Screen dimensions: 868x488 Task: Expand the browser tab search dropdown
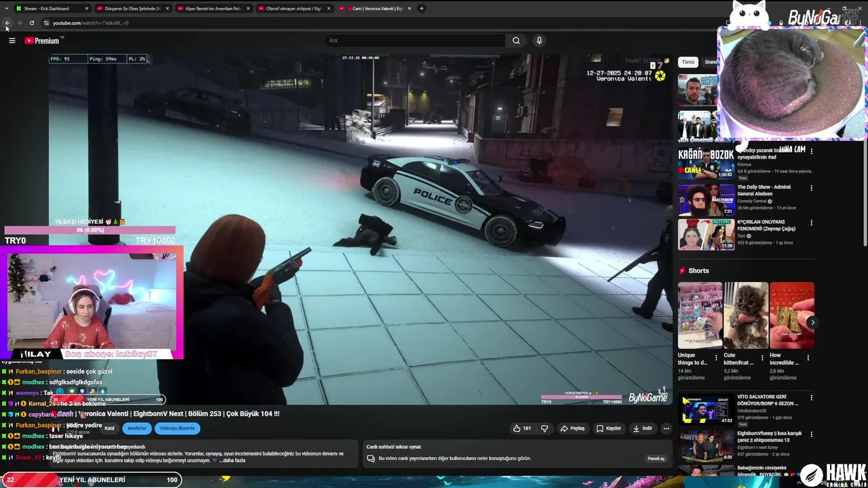click(x=6, y=8)
